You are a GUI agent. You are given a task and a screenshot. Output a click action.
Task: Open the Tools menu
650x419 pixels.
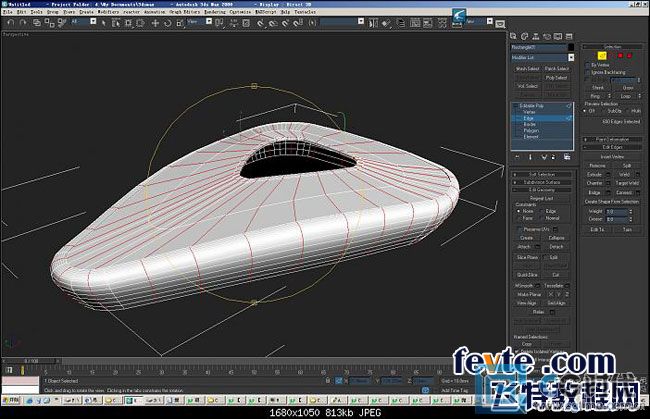pos(36,12)
